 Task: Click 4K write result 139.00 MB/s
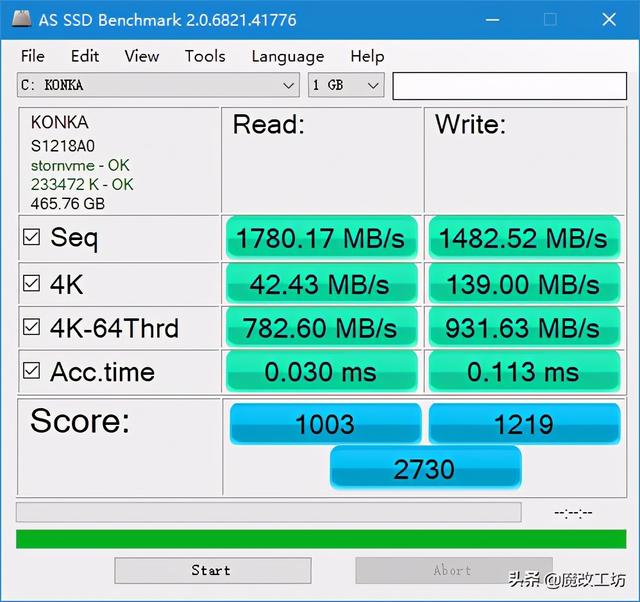[524, 284]
